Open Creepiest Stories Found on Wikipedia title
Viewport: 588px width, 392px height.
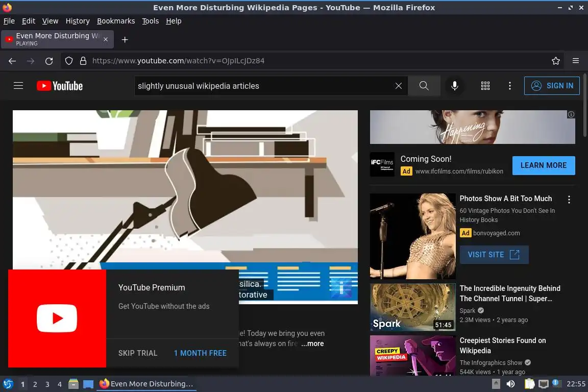pos(502,346)
